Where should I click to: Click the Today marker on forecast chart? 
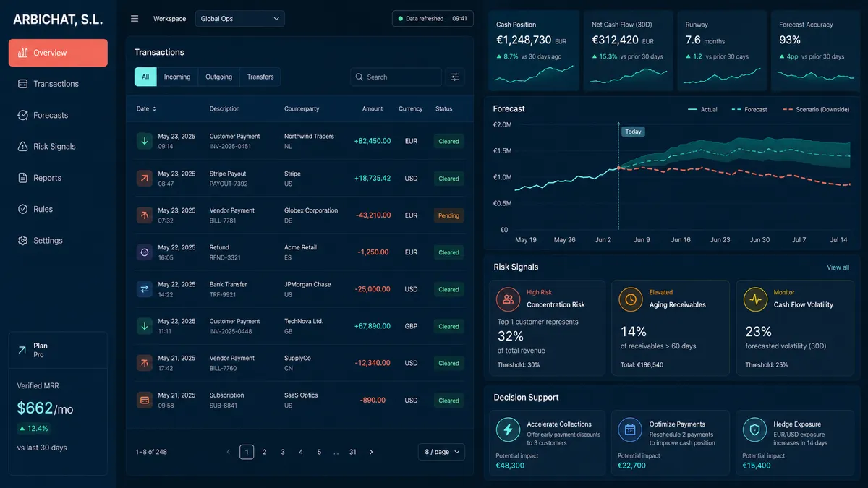[633, 132]
